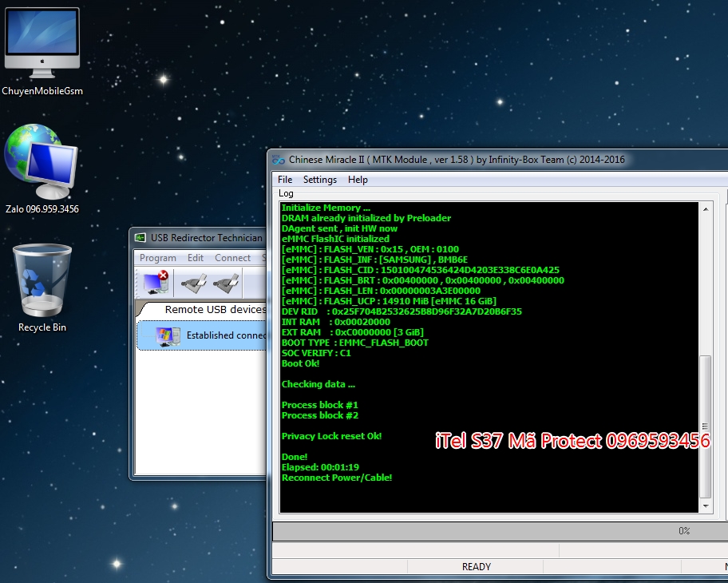Click the 'Elapsed: 00:01:19' log line
Viewport: 728px width, 583px height.
coord(320,467)
